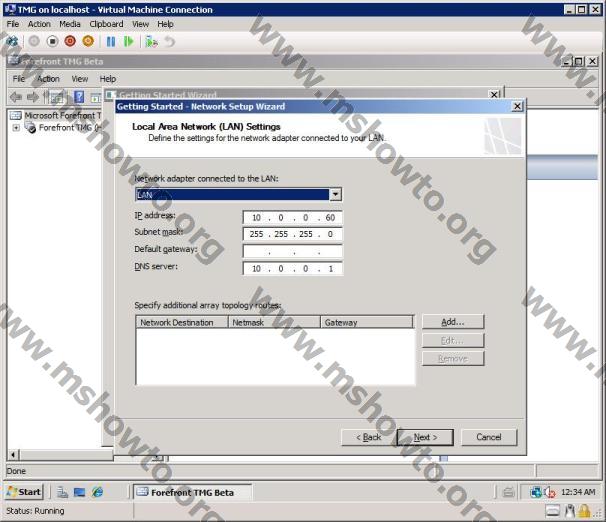Click the Microsoft Forefront root node icon
606x522 pixels.
[x=15, y=116]
